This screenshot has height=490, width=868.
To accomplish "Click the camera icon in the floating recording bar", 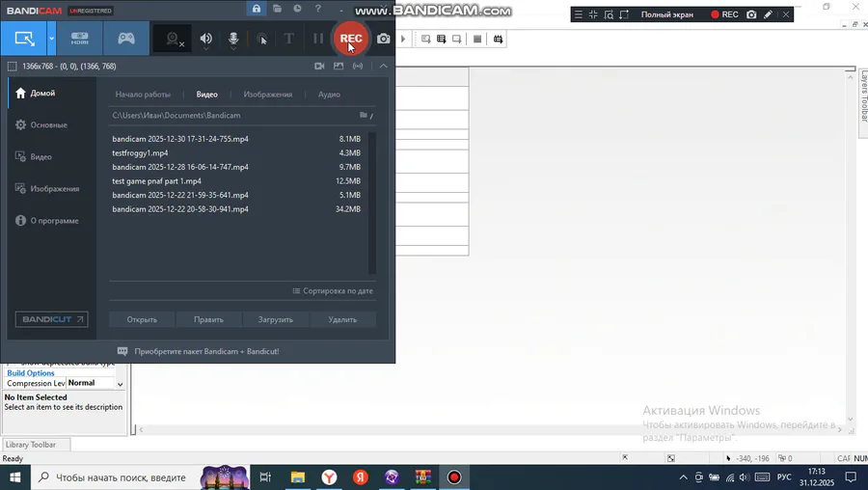I will [751, 14].
